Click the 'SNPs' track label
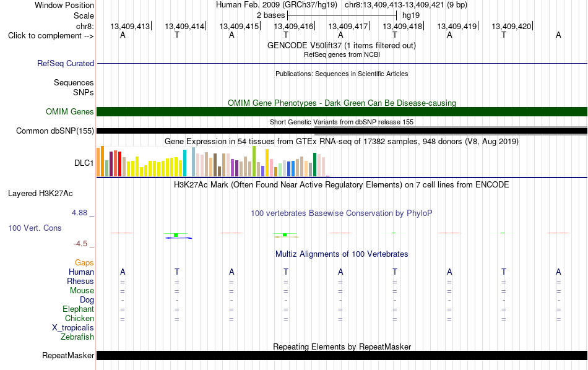Image resolution: width=588 pixels, height=370 pixels. click(x=84, y=92)
